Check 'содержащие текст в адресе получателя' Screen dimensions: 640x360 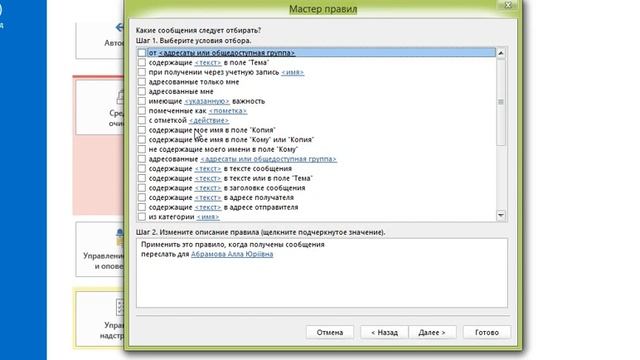tap(142, 198)
